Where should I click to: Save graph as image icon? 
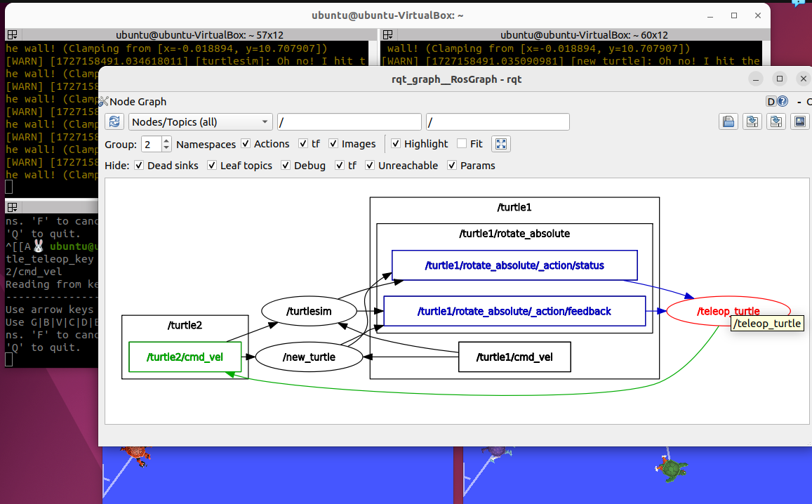(x=800, y=121)
